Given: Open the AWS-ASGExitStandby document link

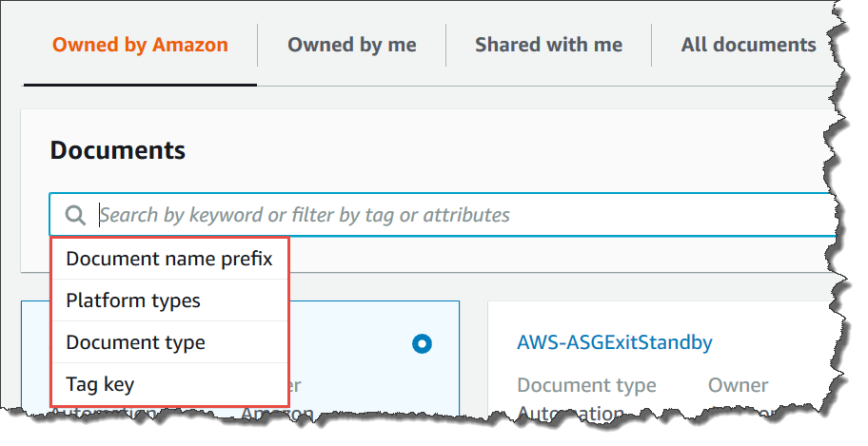Looking at the screenshot, I should tap(615, 342).
